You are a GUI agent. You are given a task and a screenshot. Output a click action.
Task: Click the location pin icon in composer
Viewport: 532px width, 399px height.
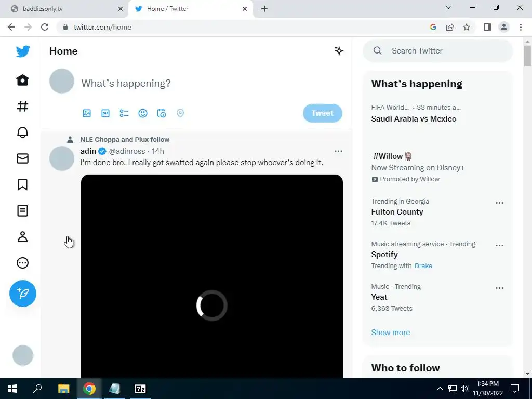[180, 113]
